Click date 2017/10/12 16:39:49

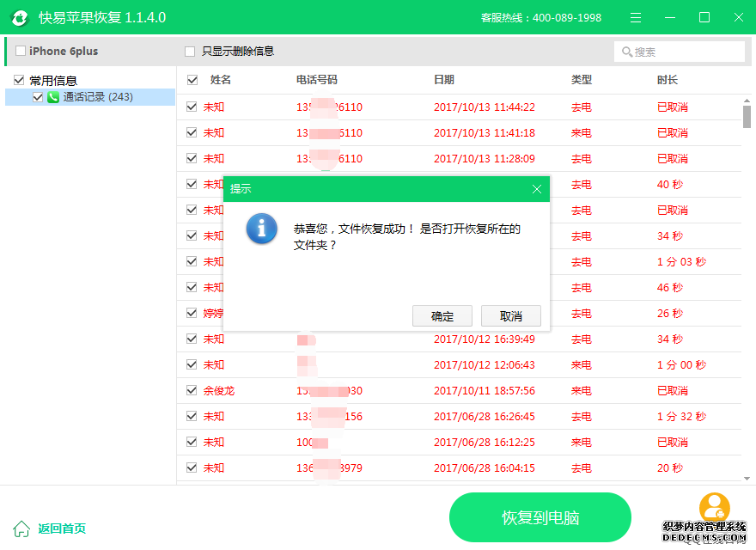point(484,339)
